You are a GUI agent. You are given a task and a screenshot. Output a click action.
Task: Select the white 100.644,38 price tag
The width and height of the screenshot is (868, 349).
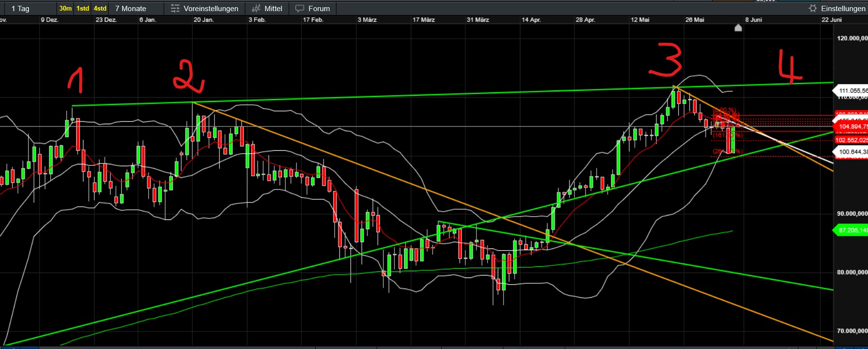pos(851,152)
